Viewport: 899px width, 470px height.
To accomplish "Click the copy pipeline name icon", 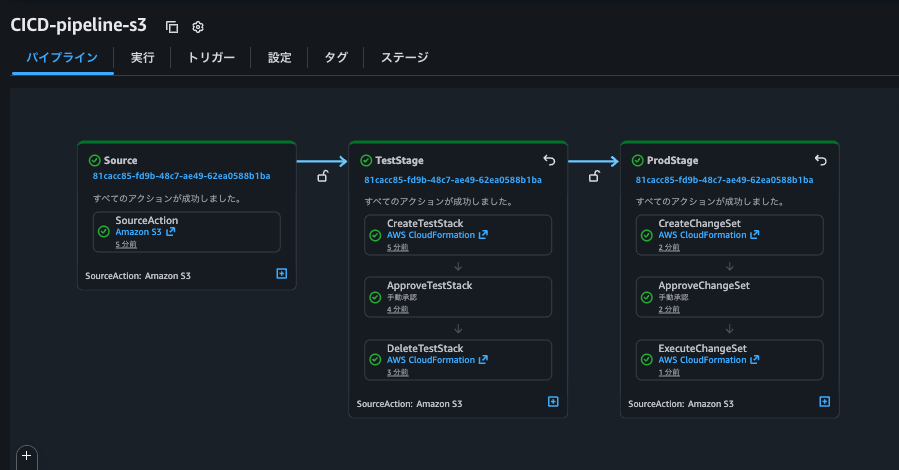I will (172, 27).
